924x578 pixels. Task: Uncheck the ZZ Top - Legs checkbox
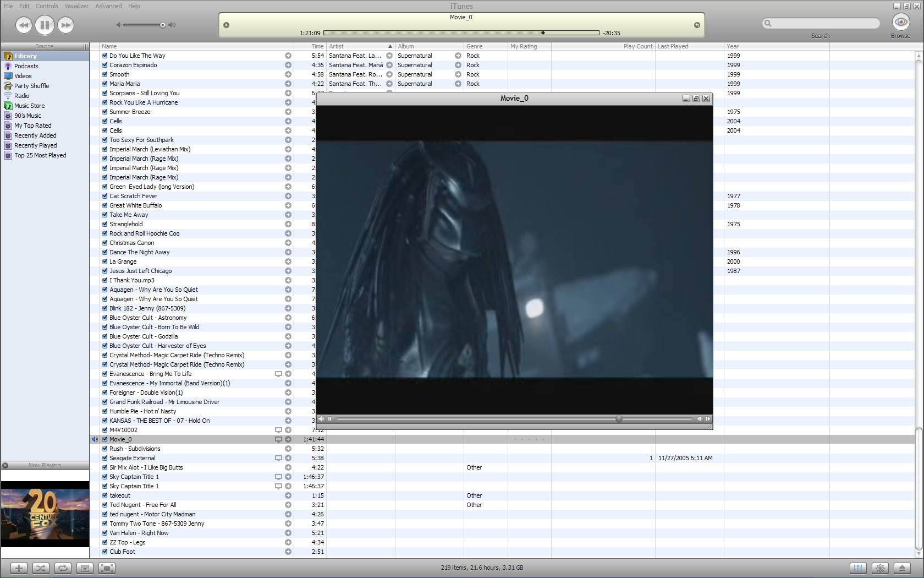(105, 542)
